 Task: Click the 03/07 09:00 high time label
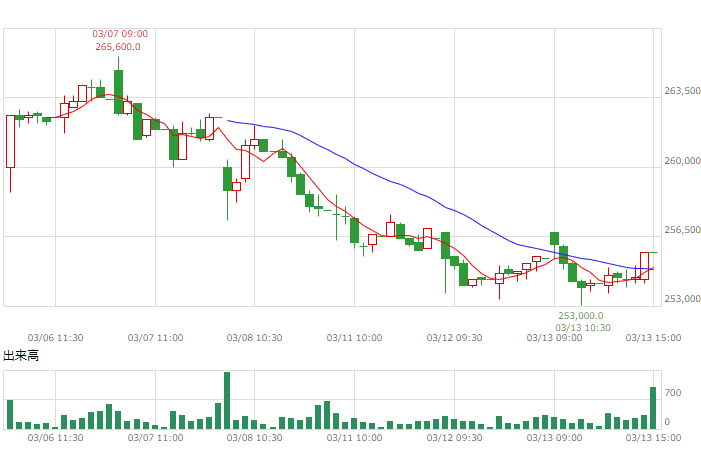click(120, 34)
